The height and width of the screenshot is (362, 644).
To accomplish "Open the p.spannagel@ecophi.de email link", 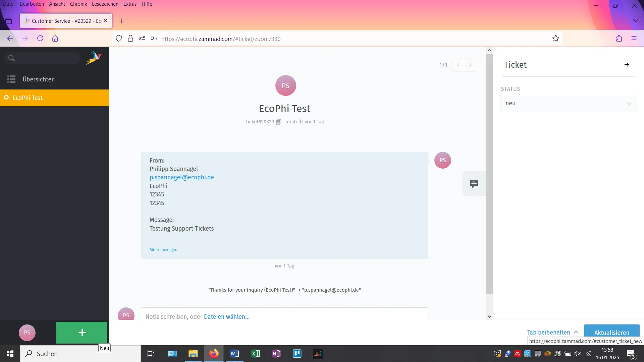I will pyautogui.click(x=181, y=177).
